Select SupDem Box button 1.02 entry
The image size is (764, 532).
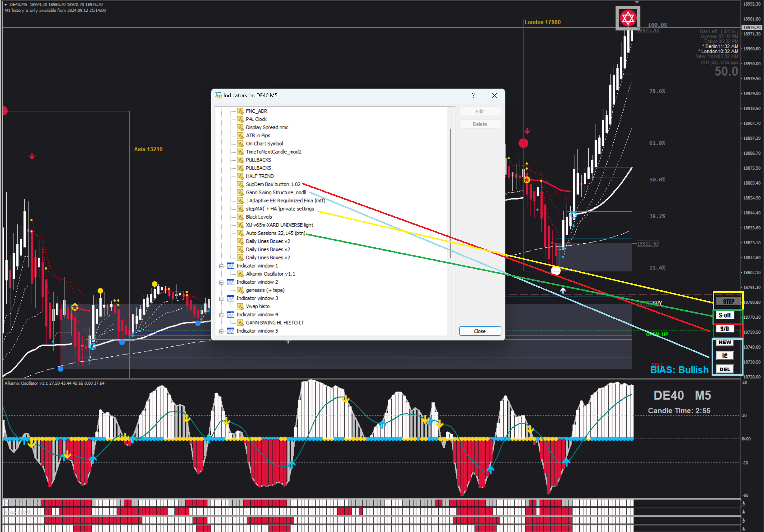(x=273, y=184)
